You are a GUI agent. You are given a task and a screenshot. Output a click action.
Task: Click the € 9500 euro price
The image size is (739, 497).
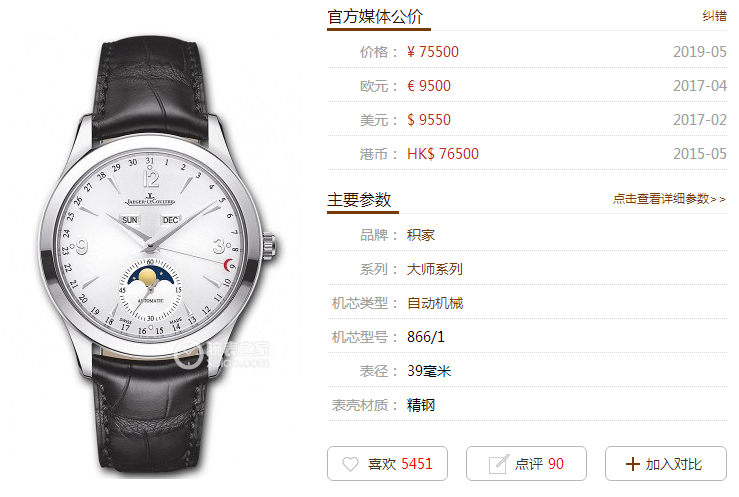point(429,86)
